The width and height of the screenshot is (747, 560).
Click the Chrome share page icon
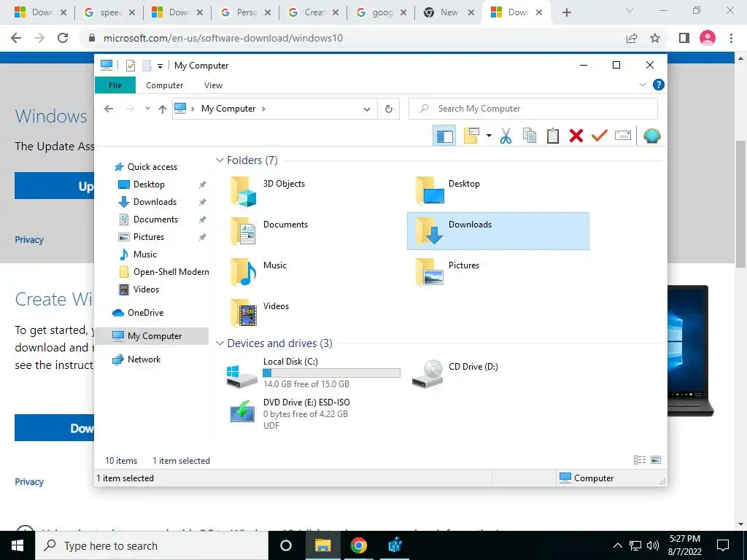[x=632, y=38]
